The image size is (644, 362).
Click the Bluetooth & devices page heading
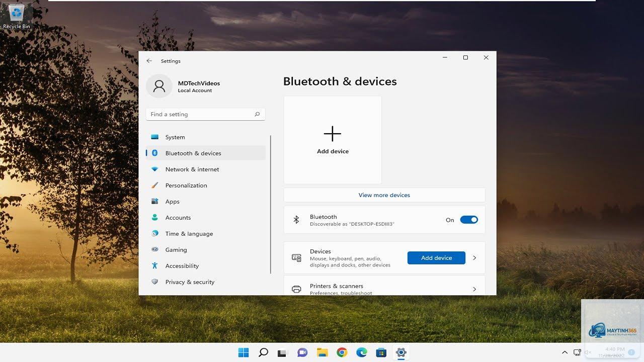pos(340,81)
